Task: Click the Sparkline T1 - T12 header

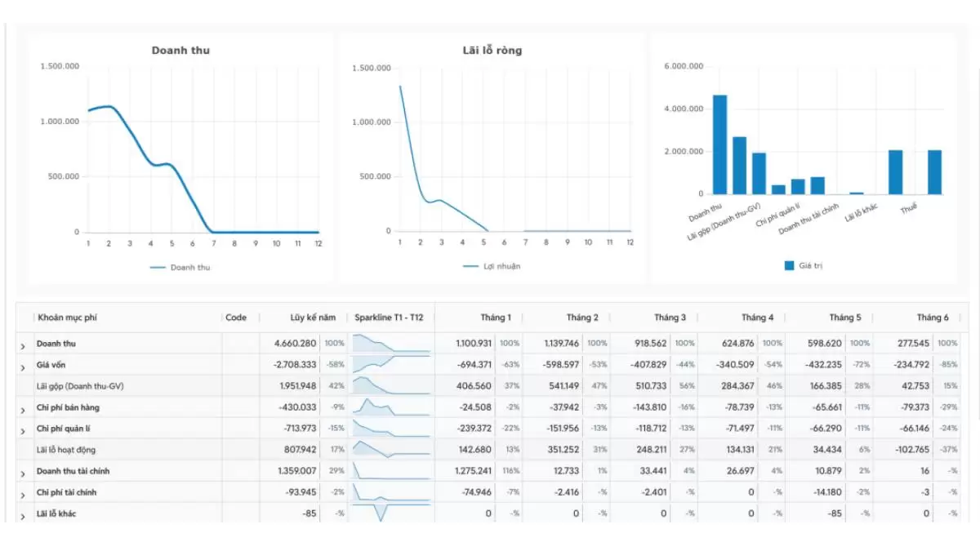Action: [x=389, y=318]
